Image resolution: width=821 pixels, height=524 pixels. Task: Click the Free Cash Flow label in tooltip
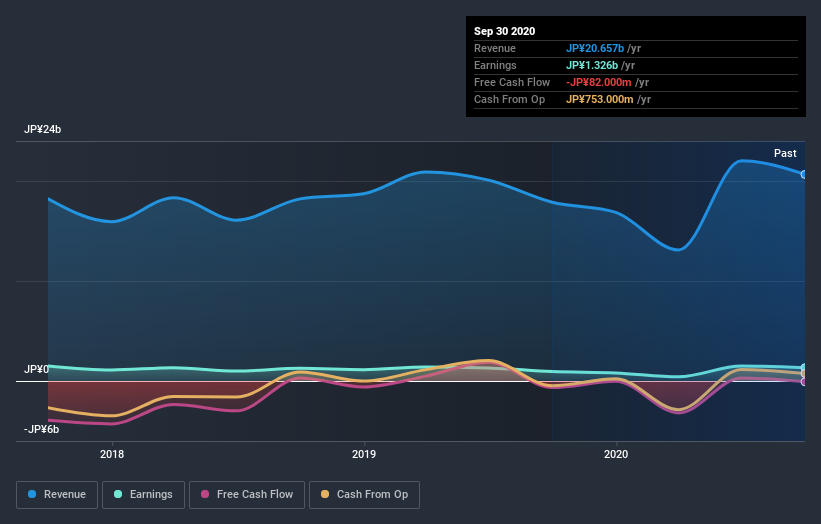(x=512, y=82)
